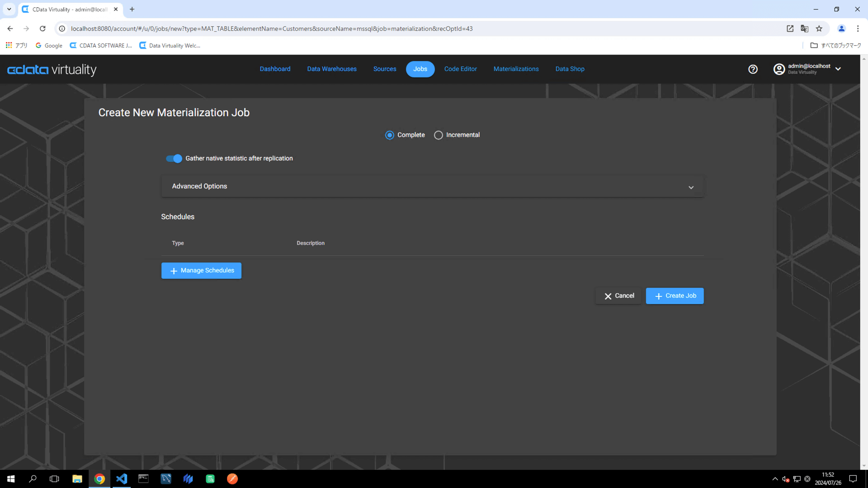Open Visual Studio Code from the taskbar

(x=121, y=479)
